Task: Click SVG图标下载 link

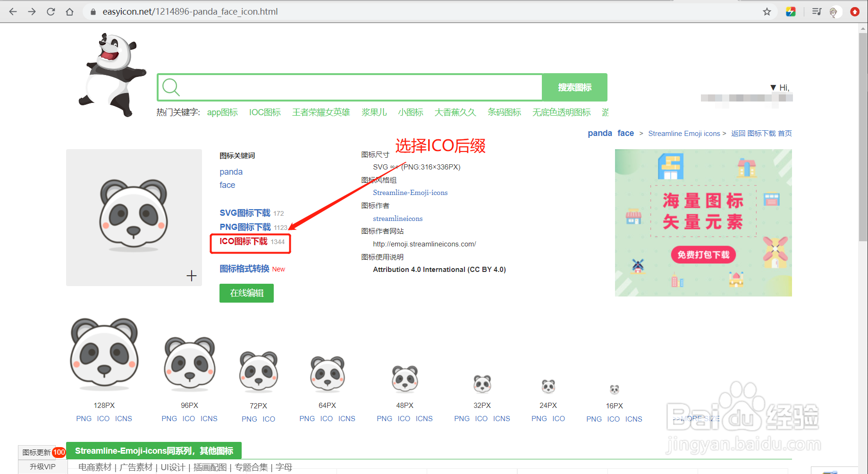Action: click(x=245, y=213)
